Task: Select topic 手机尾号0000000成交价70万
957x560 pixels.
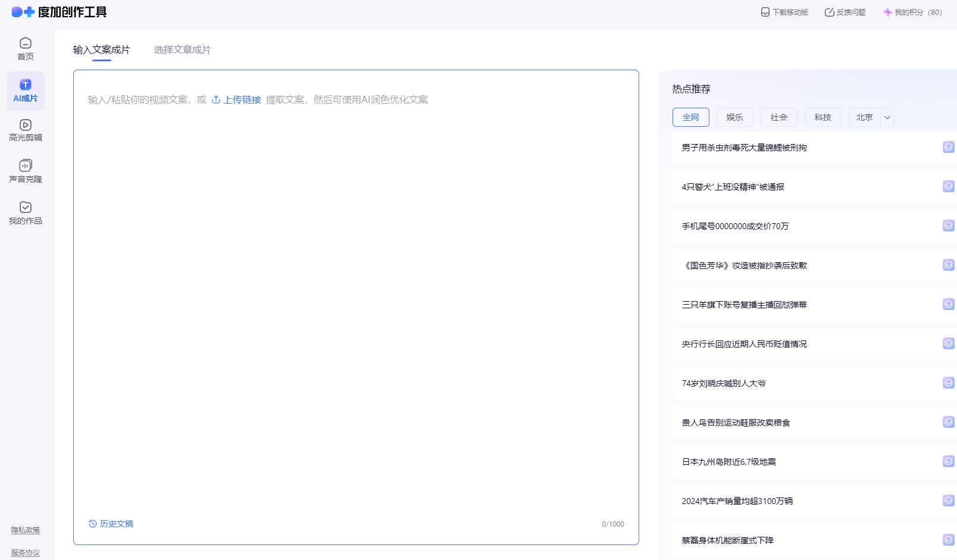Action: (735, 226)
